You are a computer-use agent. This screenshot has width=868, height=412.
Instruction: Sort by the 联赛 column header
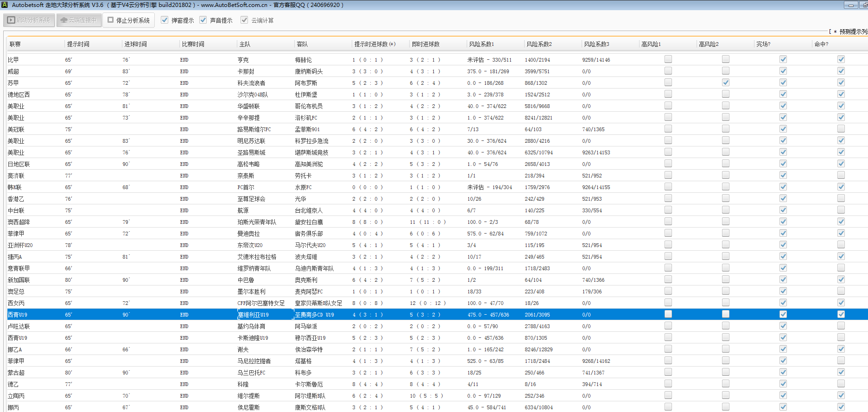[15, 44]
